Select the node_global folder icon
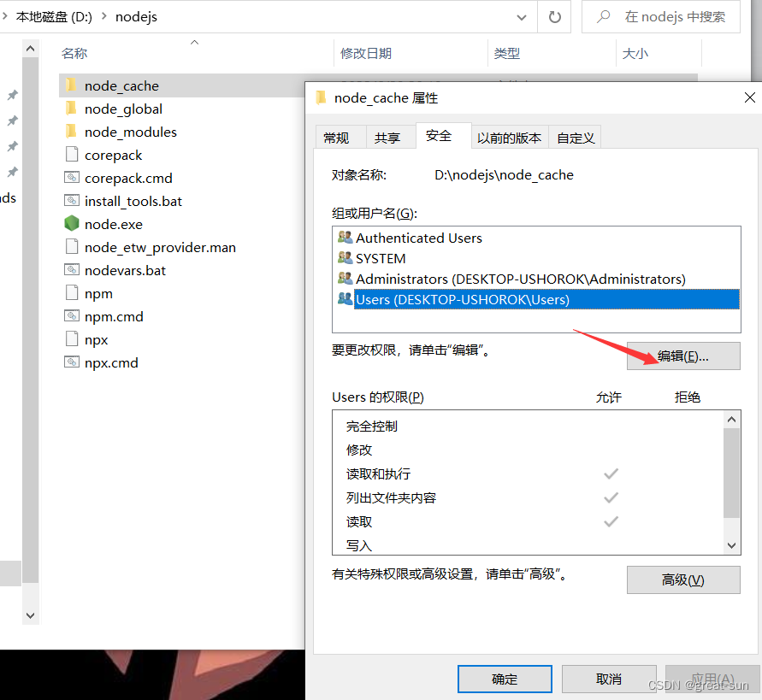This screenshot has width=762, height=700. (71, 109)
